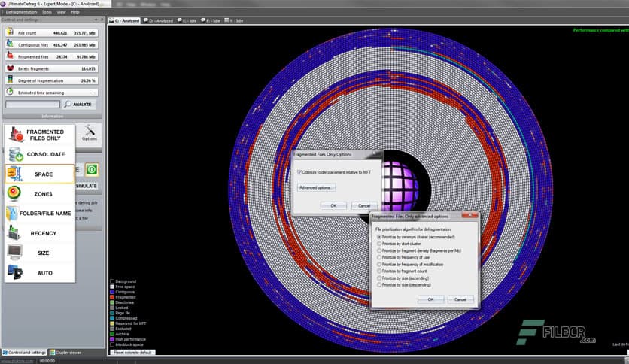Choose the Consolidate defrag method
Screen dimensions: 629x364
[40, 154]
